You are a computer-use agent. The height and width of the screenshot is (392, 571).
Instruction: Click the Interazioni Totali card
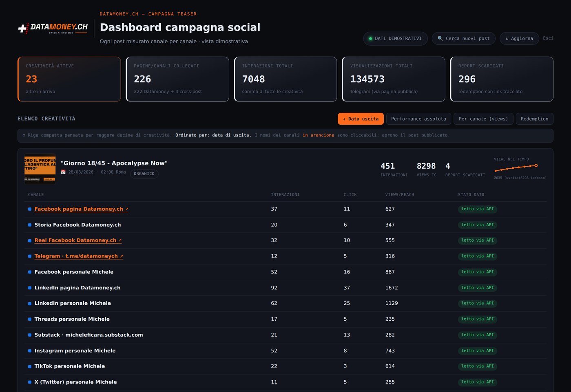click(285, 79)
